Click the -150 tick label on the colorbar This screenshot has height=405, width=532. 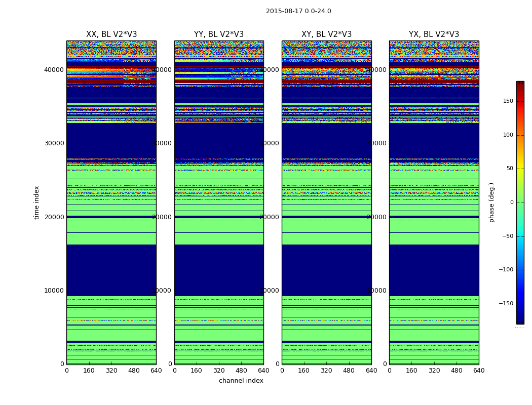point(506,304)
